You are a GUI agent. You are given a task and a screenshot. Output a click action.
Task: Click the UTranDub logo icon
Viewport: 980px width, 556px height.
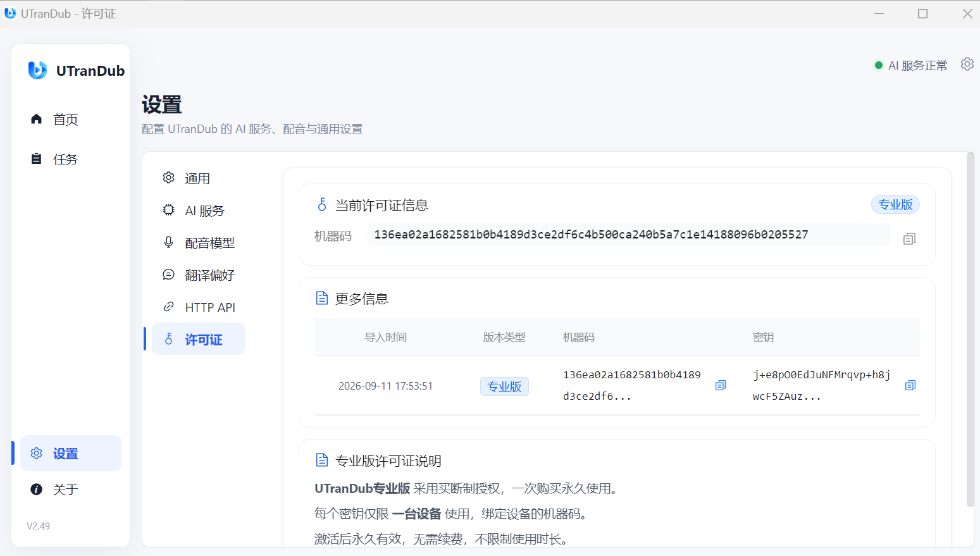[37, 70]
